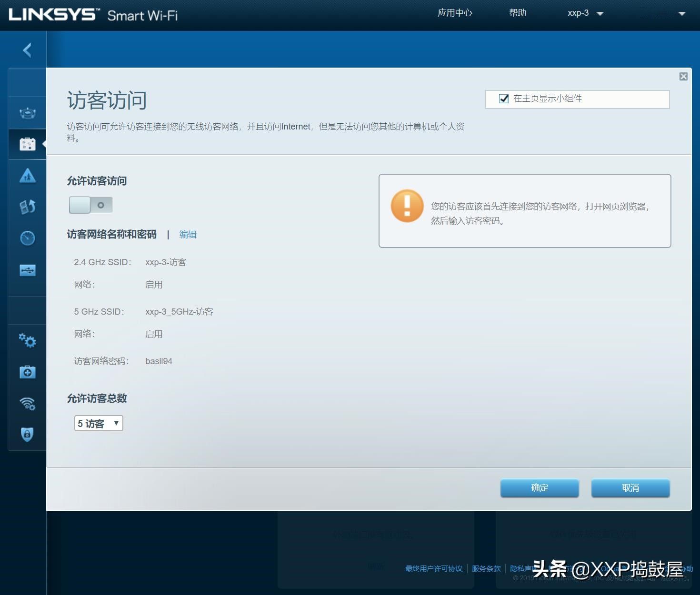
Task: Open Parental Controls warning-sign icon
Action: click(x=28, y=176)
